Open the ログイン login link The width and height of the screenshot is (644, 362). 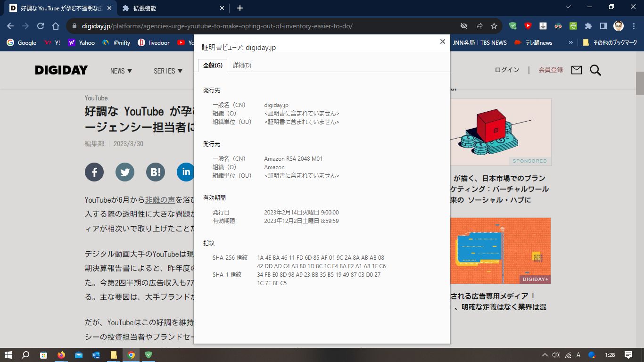point(506,69)
